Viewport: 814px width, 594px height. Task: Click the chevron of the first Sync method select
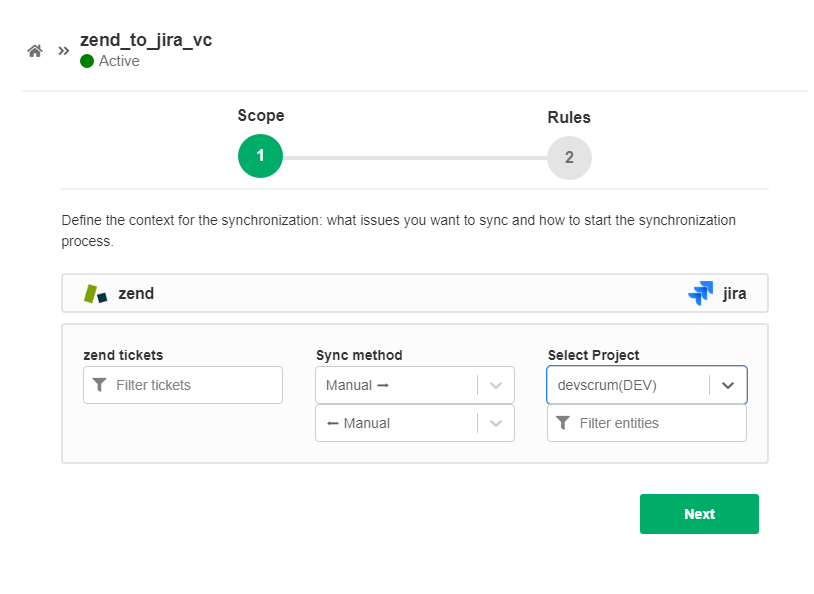496,385
